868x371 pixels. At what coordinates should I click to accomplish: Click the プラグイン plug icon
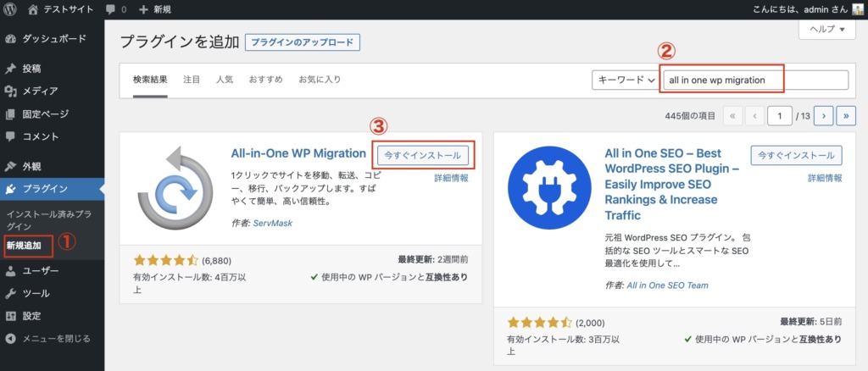pyautogui.click(x=10, y=189)
